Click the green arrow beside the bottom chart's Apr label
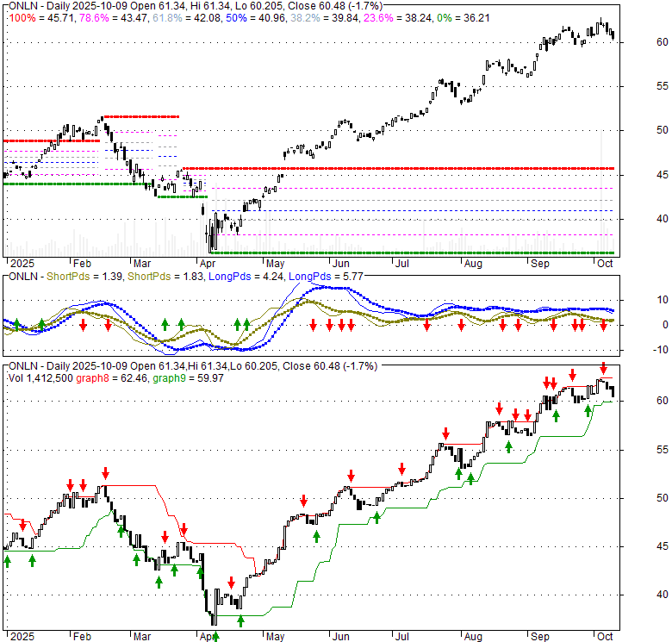Viewport: 672px width, 642px height. click(x=216, y=637)
